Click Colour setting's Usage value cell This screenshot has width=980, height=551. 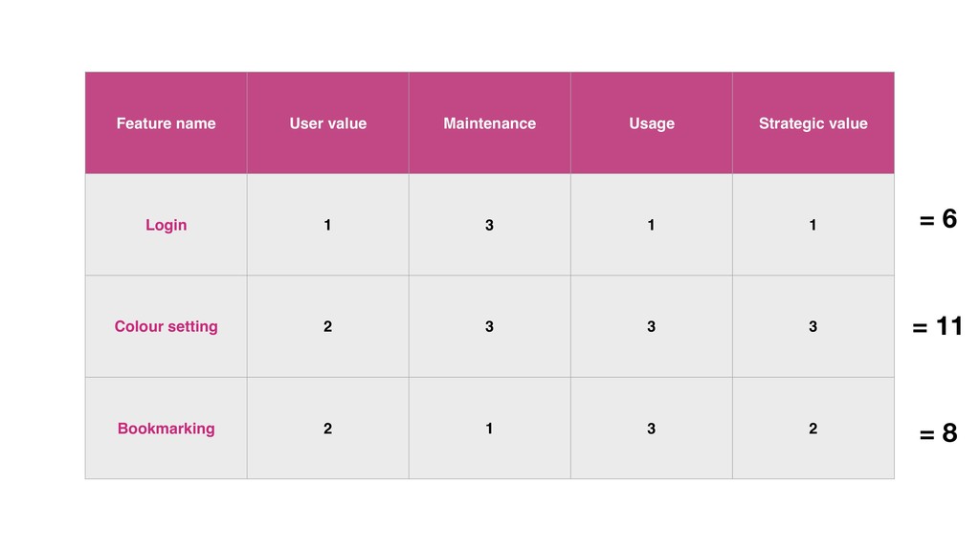[651, 326]
